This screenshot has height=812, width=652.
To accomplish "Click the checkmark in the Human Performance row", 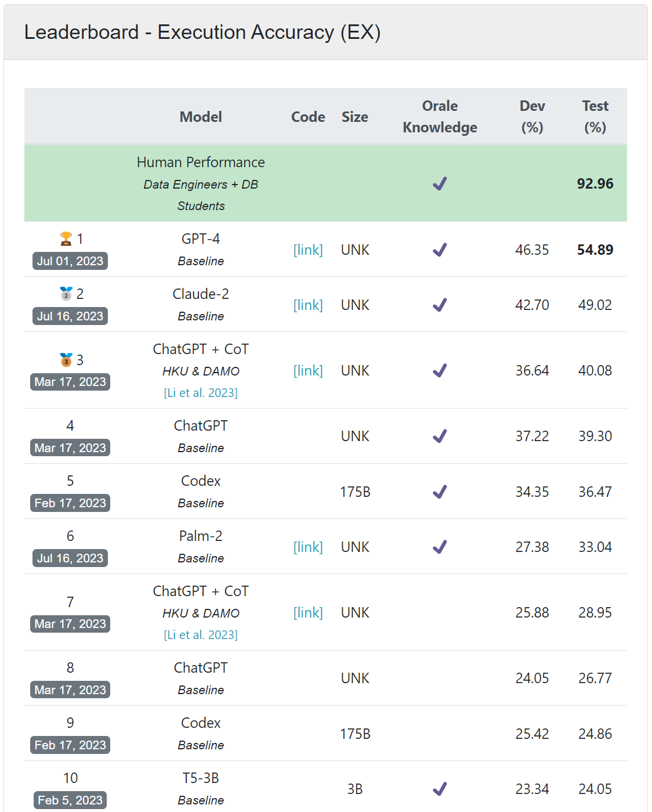I will pos(440,183).
